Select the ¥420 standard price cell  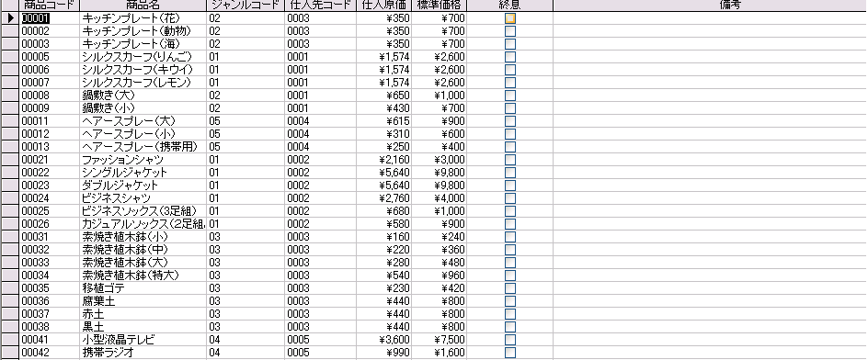[439, 288]
